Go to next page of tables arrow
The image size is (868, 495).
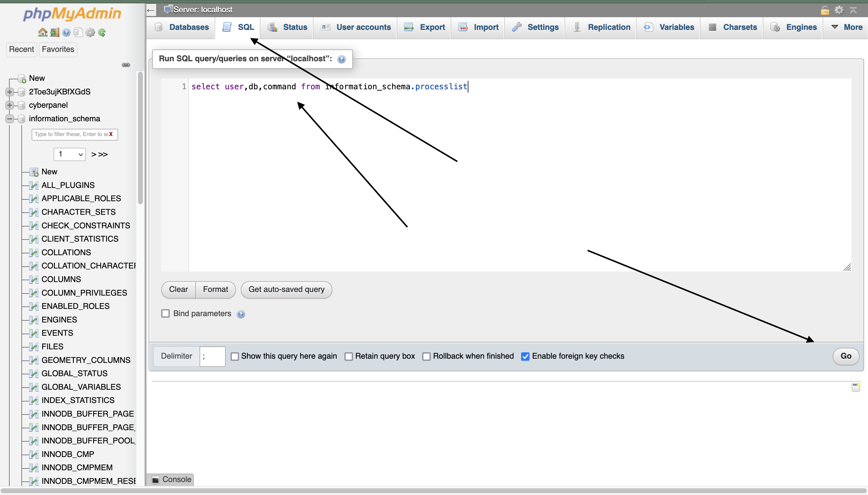[x=94, y=155]
